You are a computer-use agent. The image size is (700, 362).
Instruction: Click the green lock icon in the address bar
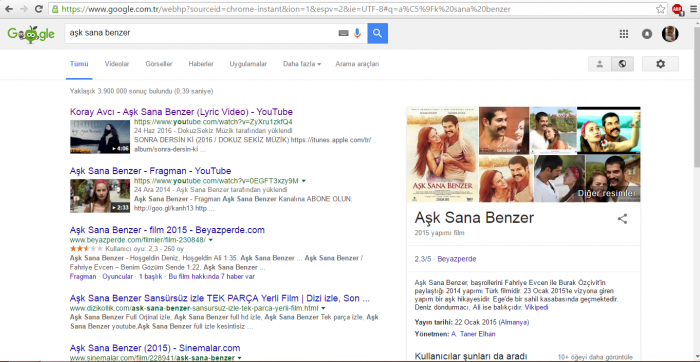pyautogui.click(x=54, y=9)
